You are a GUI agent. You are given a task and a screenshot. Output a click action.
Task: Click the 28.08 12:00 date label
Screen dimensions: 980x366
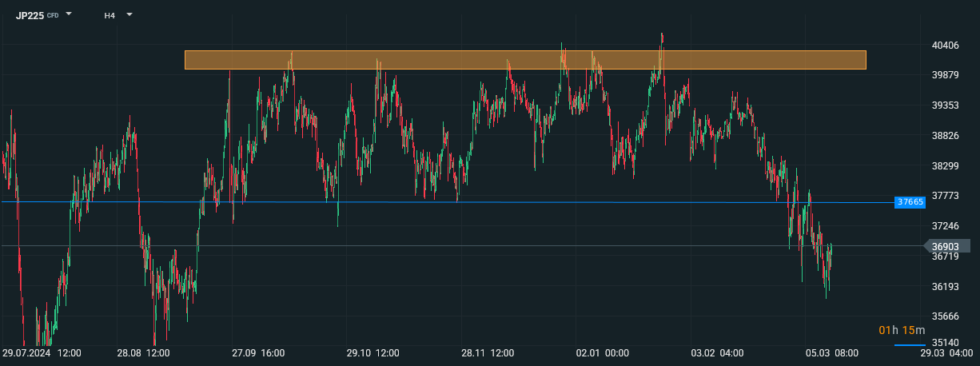pyautogui.click(x=143, y=352)
